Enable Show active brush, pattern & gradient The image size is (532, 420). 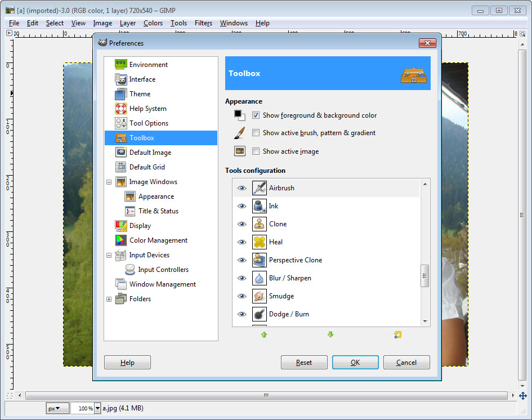(x=256, y=133)
